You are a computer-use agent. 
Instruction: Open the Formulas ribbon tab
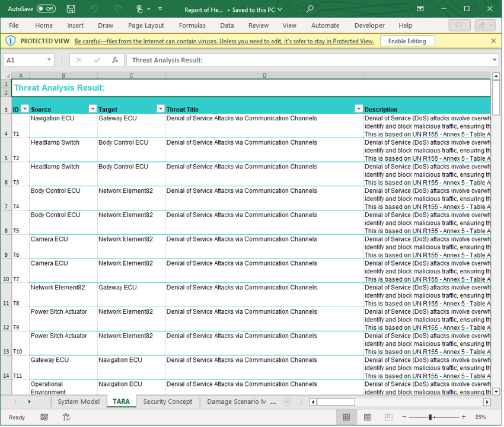pos(192,26)
